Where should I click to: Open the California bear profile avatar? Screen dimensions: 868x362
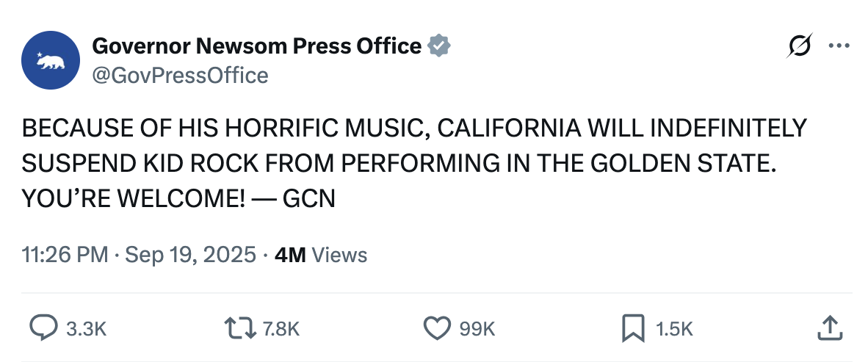coord(51,60)
